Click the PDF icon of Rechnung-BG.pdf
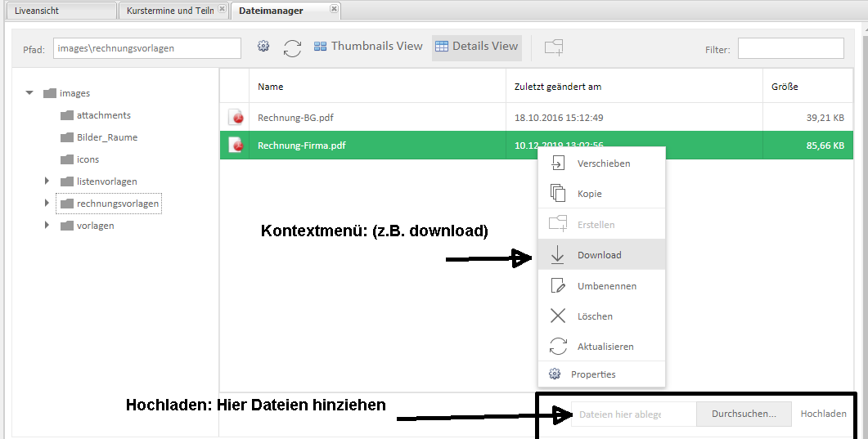 click(236, 118)
